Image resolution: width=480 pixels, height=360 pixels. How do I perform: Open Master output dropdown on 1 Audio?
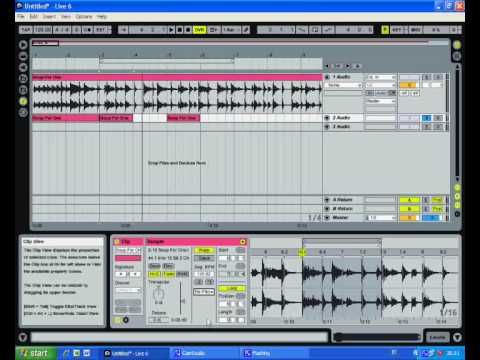pyautogui.click(x=381, y=101)
